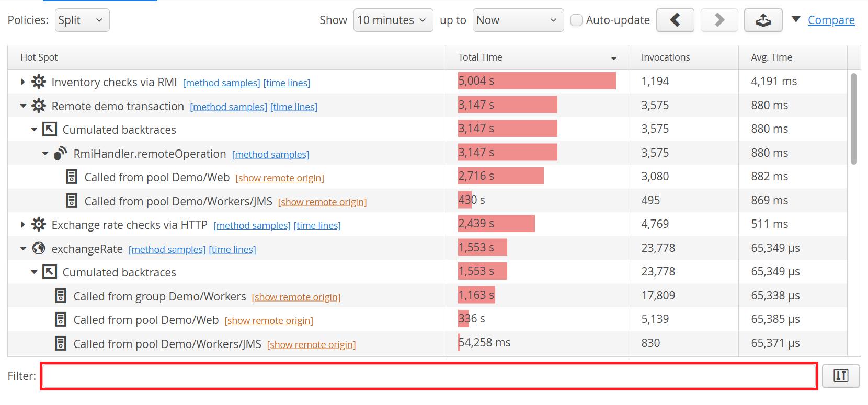Image resolution: width=868 pixels, height=405 pixels.
Task: Expand the Inventory checks via RMI row
Action: [x=22, y=82]
